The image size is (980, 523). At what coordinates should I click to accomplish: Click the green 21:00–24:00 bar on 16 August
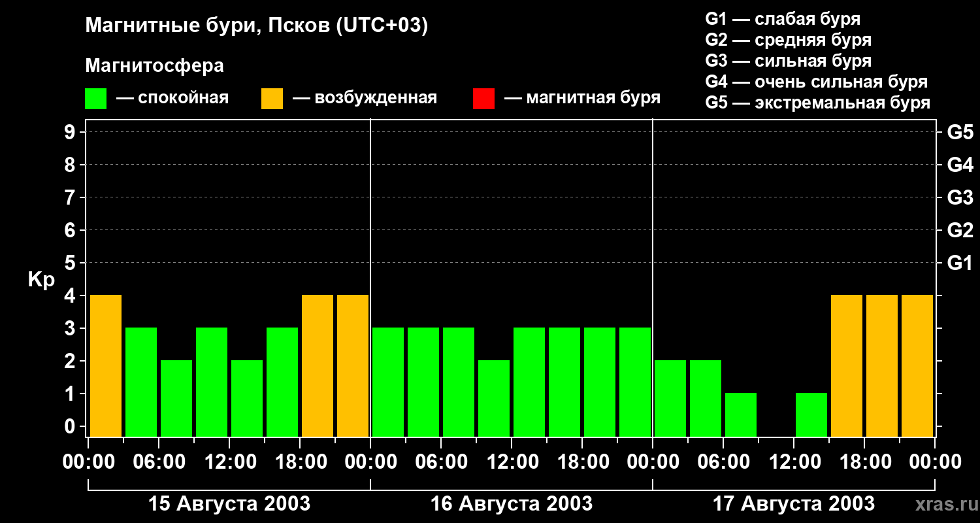(x=635, y=382)
